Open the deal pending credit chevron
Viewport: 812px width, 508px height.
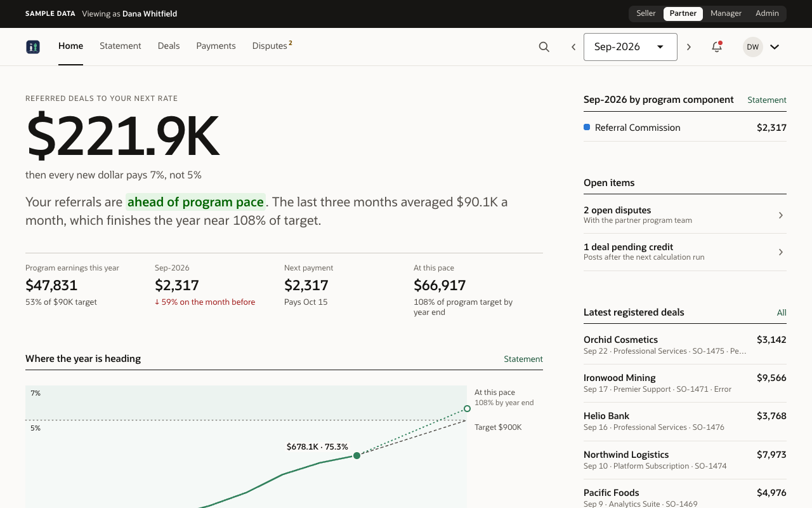781,252
